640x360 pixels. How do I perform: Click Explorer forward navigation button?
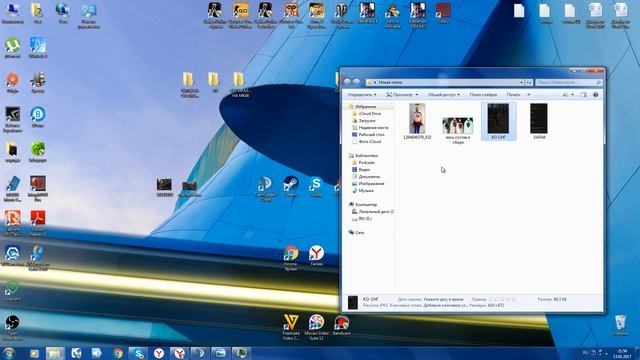coord(356,82)
